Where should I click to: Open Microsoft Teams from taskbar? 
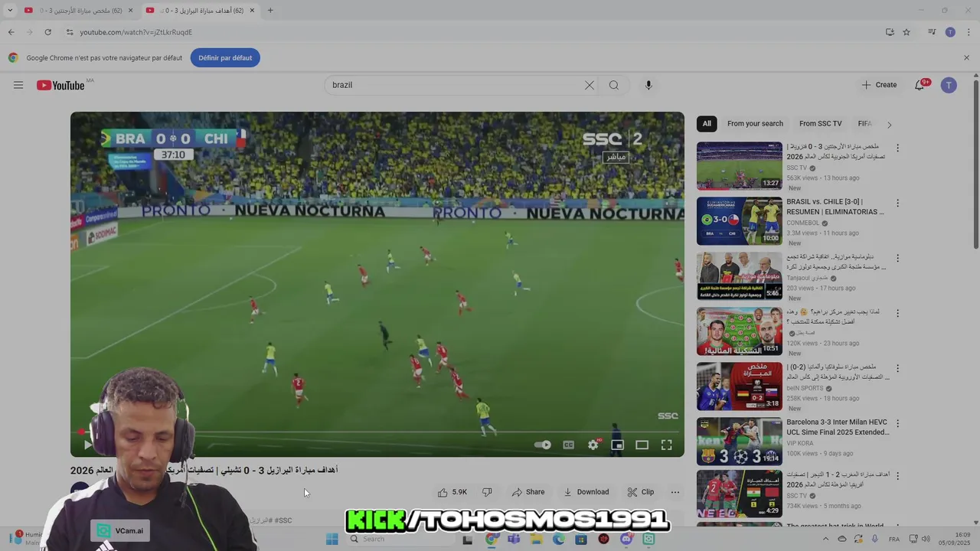point(513,539)
